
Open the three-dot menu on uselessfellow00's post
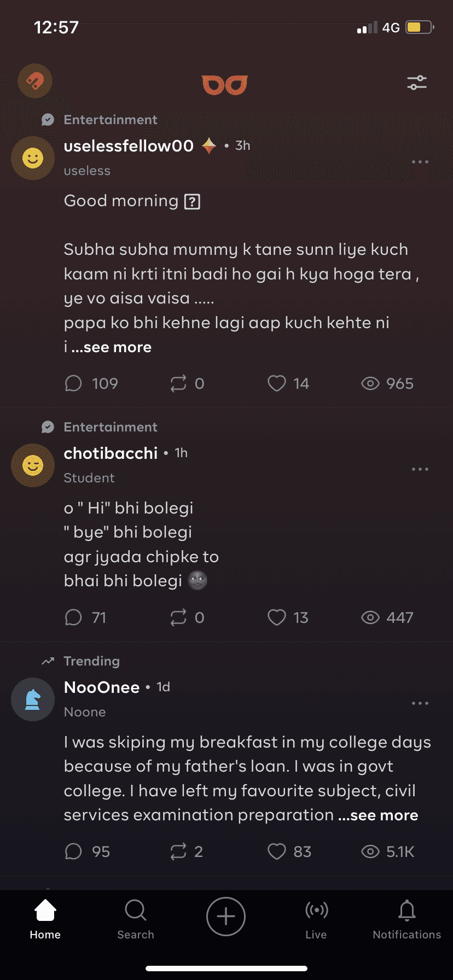420,162
